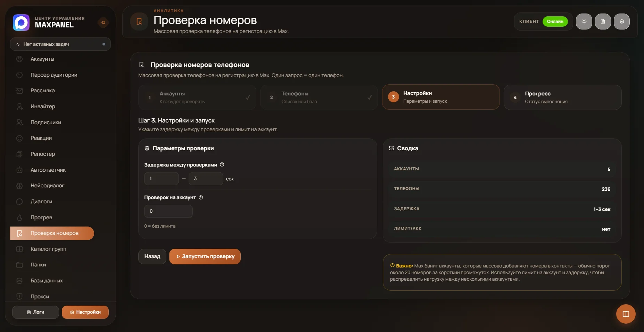Click the audience parser sidebar icon
644x332 pixels.
tap(19, 75)
